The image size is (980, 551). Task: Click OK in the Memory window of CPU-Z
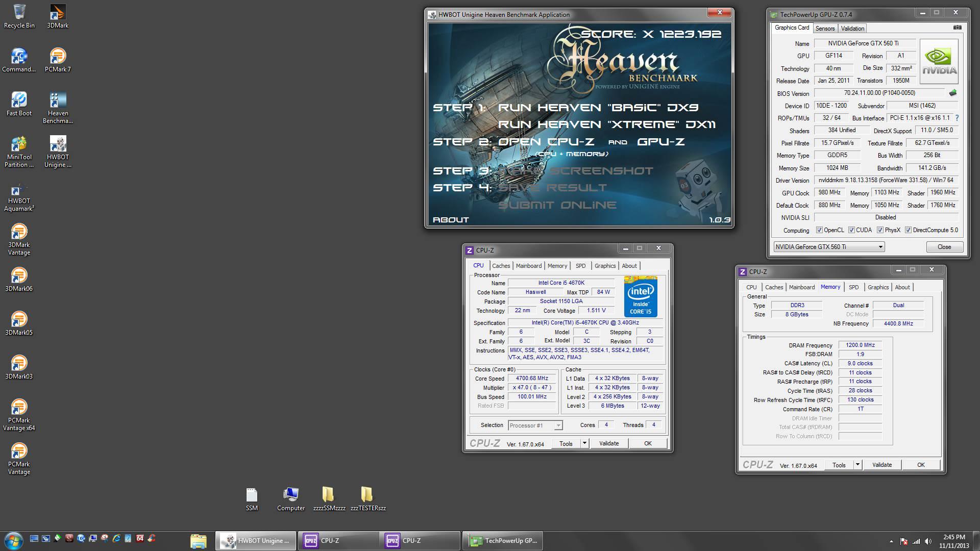[x=921, y=465]
